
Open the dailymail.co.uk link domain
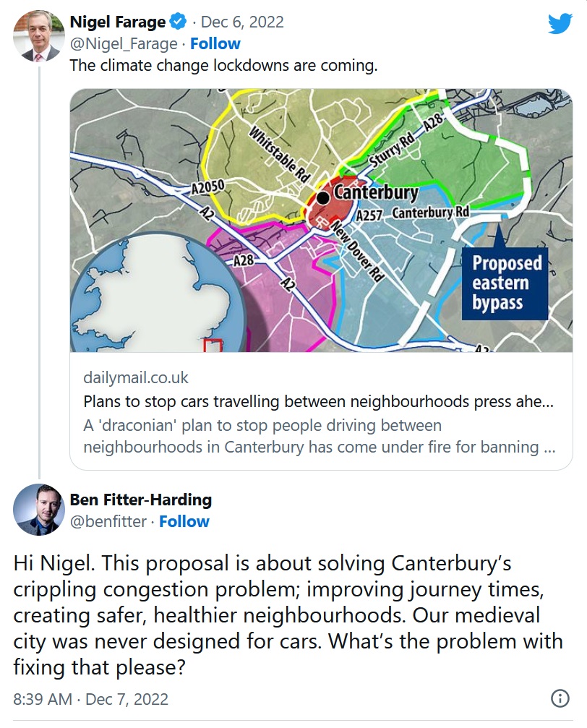click(x=136, y=378)
